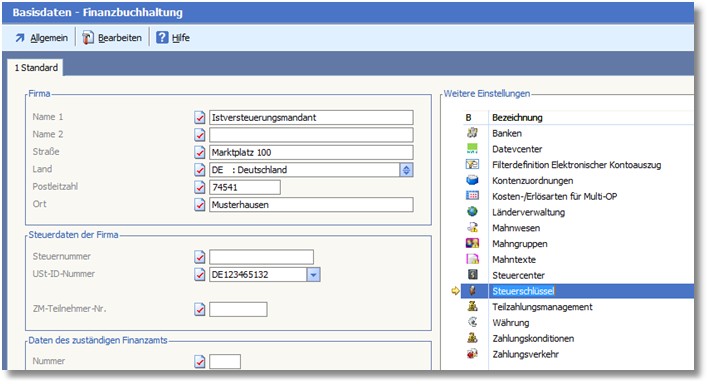Screen dimensions: 708x384
Task: Open the Banken settings icon
Action: [x=472, y=133]
